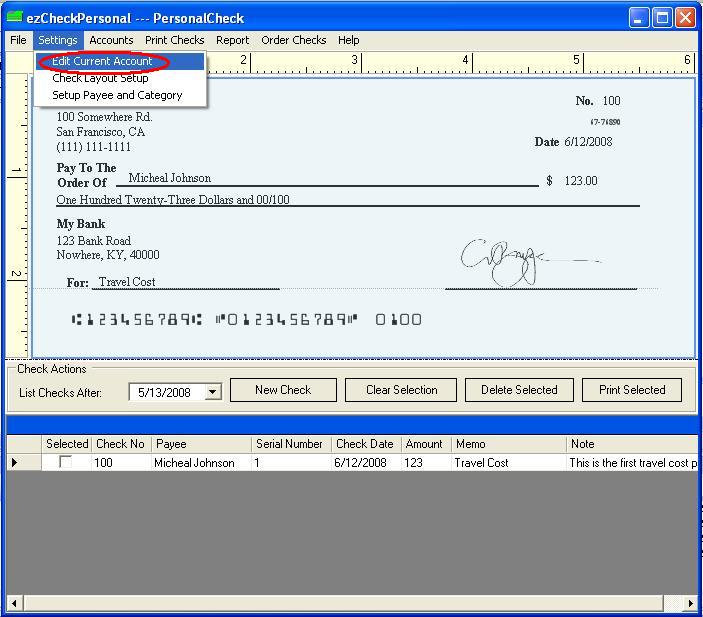
Task: Click the written amount line on check
Action: 173,200
